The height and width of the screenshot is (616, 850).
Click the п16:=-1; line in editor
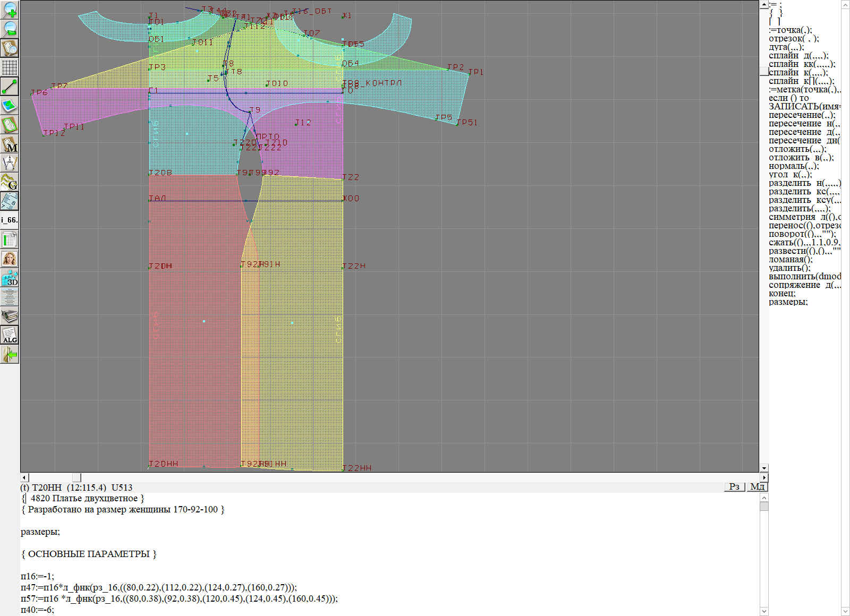(38, 576)
